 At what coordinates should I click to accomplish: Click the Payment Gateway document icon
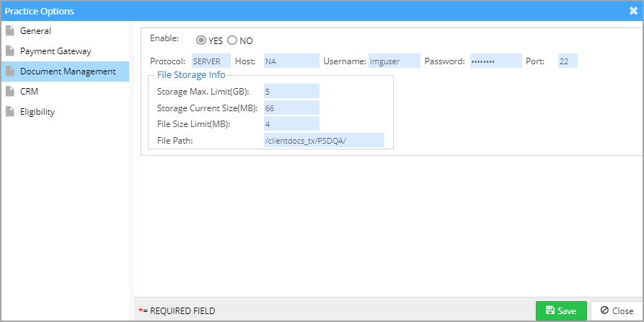point(10,51)
